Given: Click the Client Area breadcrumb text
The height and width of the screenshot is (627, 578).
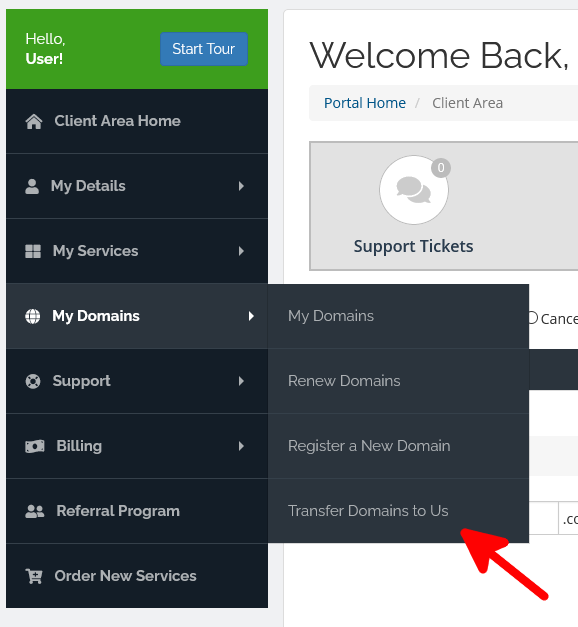Looking at the screenshot, I should [x=467, y=103].
